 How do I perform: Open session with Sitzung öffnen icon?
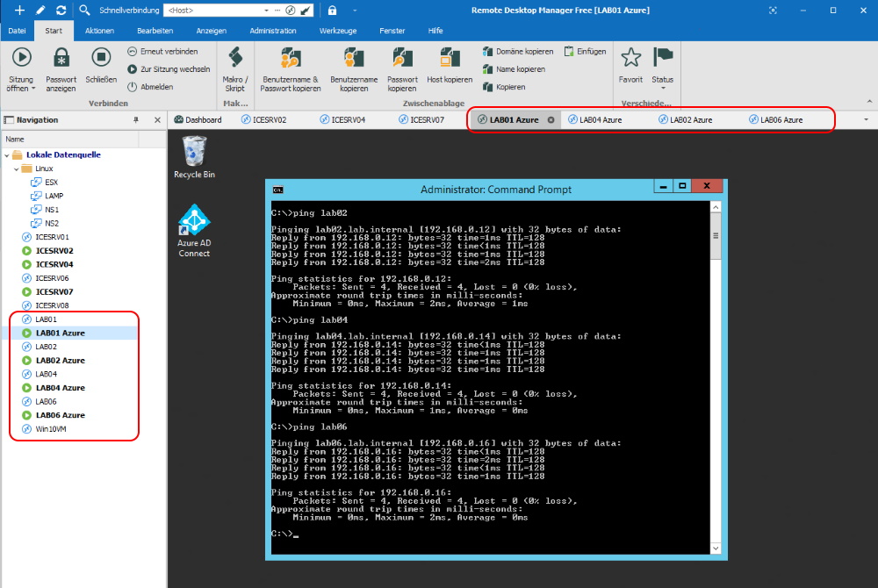21,58
